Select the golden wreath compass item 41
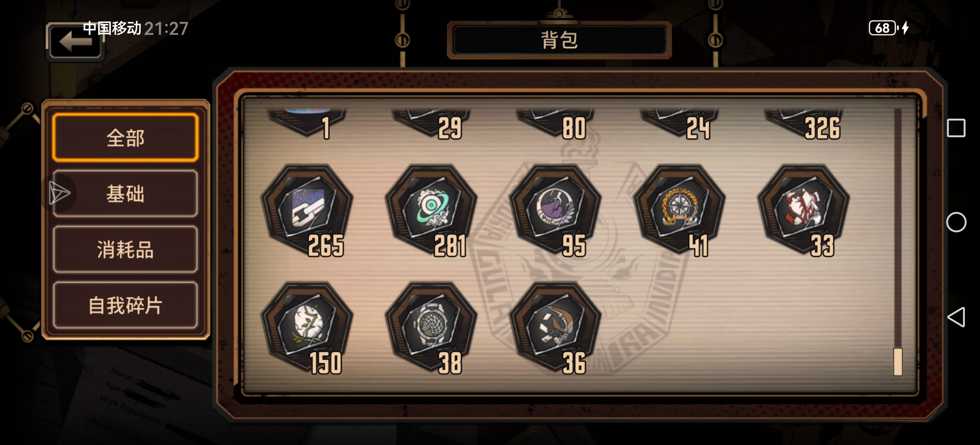Screen dimensions: 980x445 (679, 209)
